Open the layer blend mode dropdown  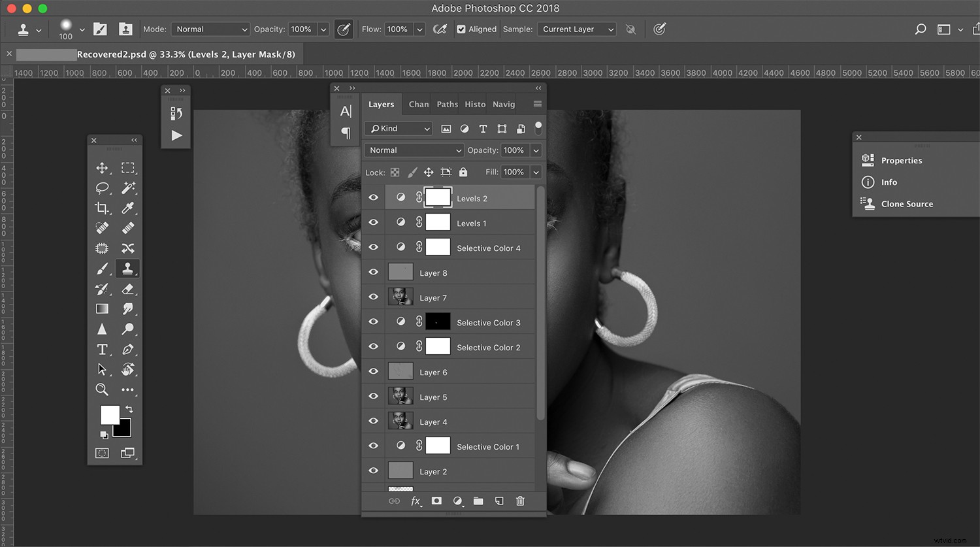414,150
